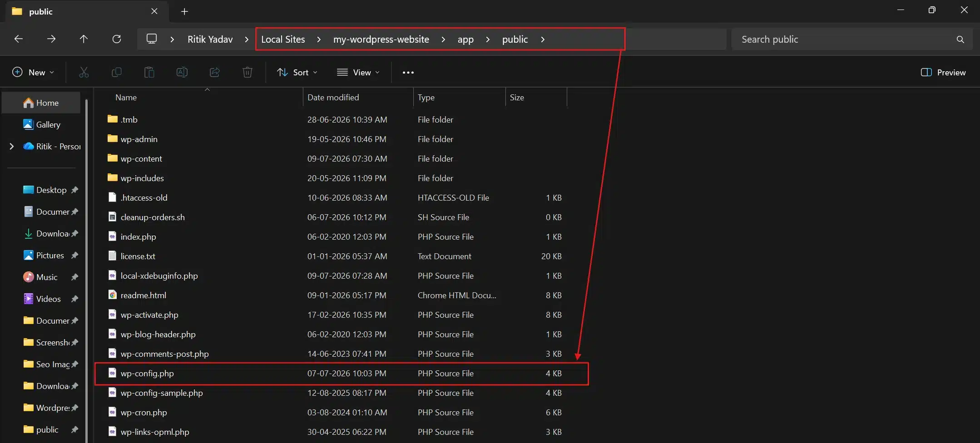Viewport: 980px width, 443px height.
Task: Select wp-config-sample.php file
Action: [x=155, y=393]
